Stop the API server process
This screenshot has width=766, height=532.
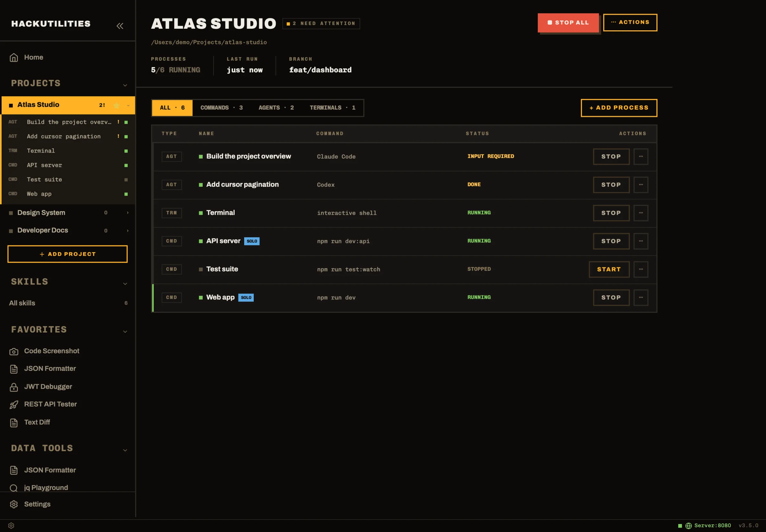pyautogui.click(x=611, y=241)
